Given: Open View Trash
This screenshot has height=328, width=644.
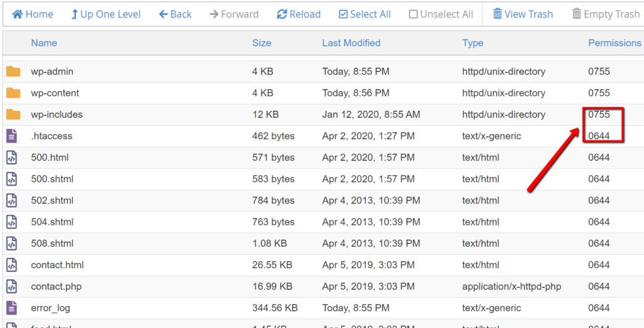Looking at the screenshot, I should (523, 14).
